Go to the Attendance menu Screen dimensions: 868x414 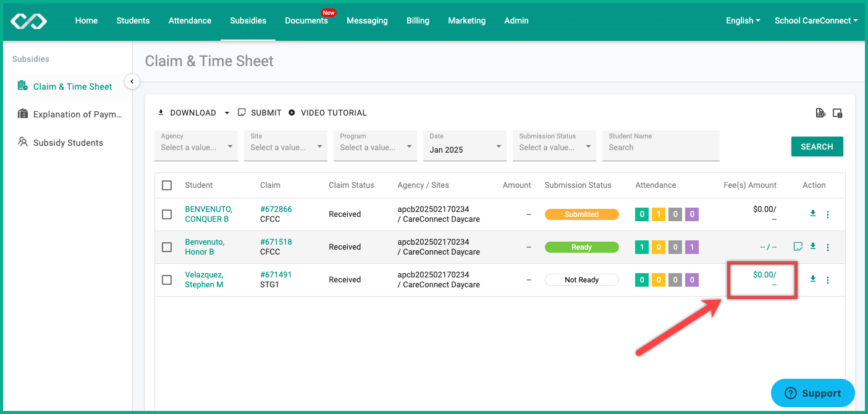coord(190,20)
